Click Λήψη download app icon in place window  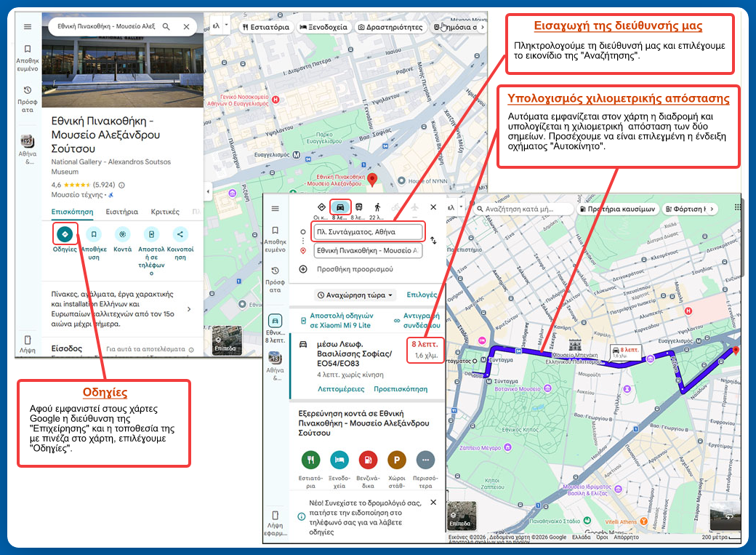pos(28,343)
